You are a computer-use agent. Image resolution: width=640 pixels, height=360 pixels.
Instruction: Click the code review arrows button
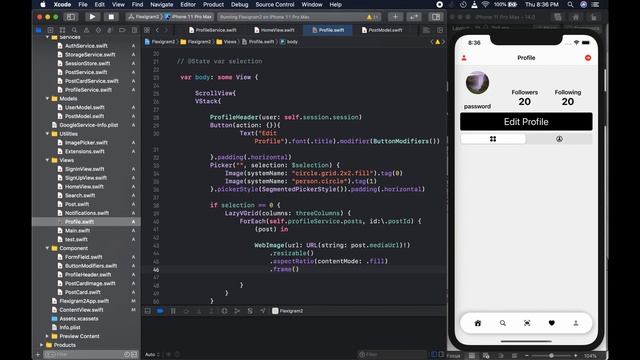tap(414, 17)
